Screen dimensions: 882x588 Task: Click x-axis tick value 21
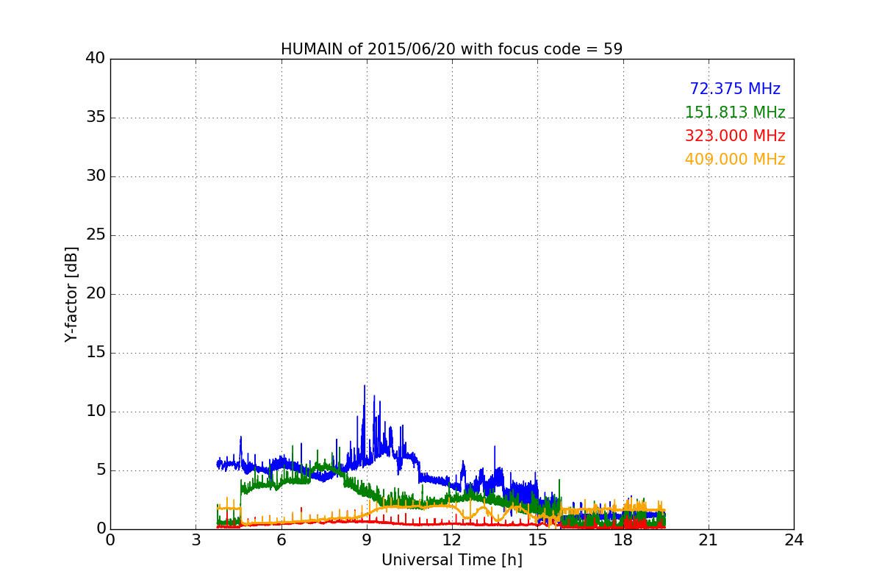(709, 540)
